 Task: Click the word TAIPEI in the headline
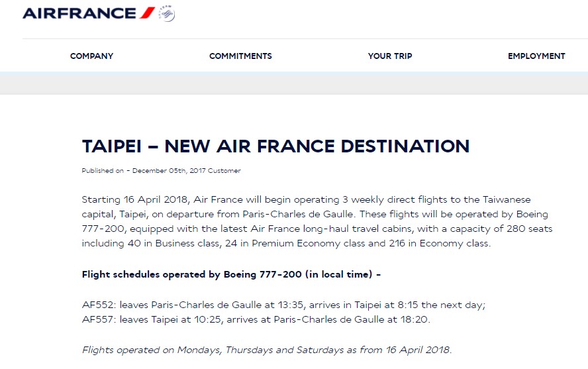click(112, 146)
